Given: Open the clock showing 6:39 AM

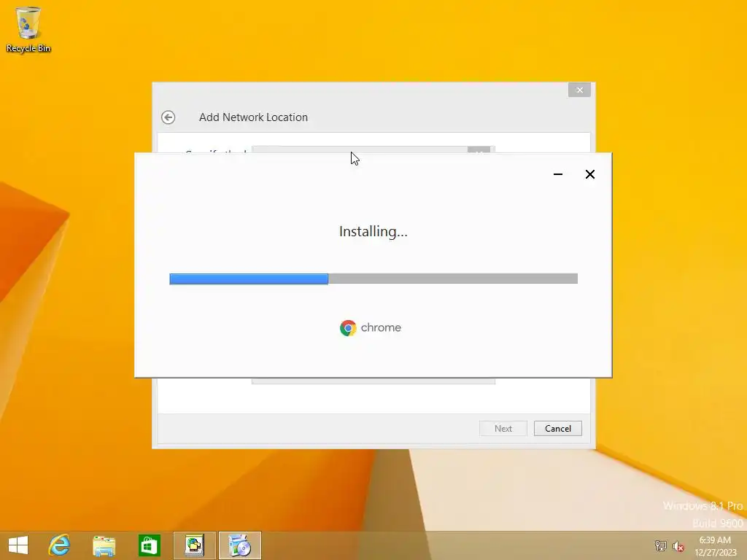Looking at the screenshot, I should 715,546.
